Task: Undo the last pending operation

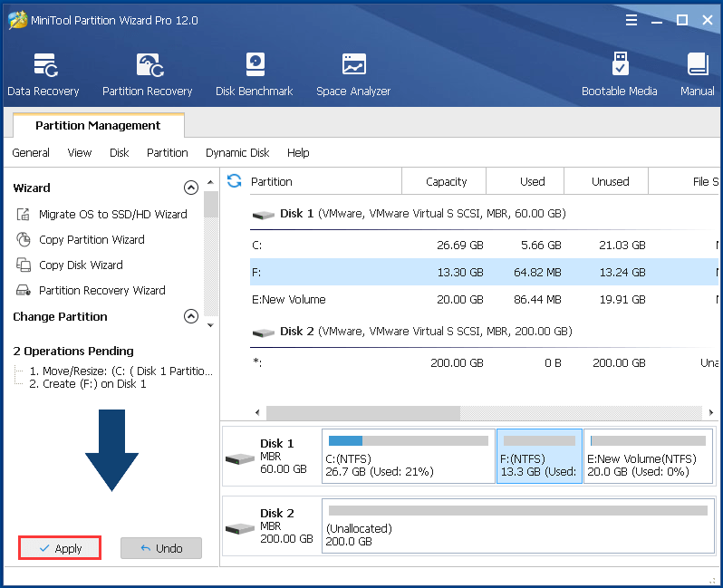Action: 161,548
